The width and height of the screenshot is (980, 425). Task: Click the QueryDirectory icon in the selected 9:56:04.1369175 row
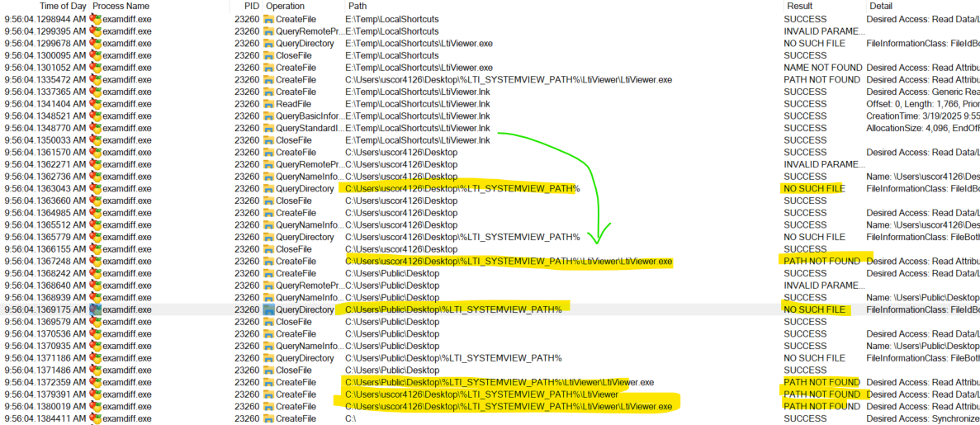(268, 310)
